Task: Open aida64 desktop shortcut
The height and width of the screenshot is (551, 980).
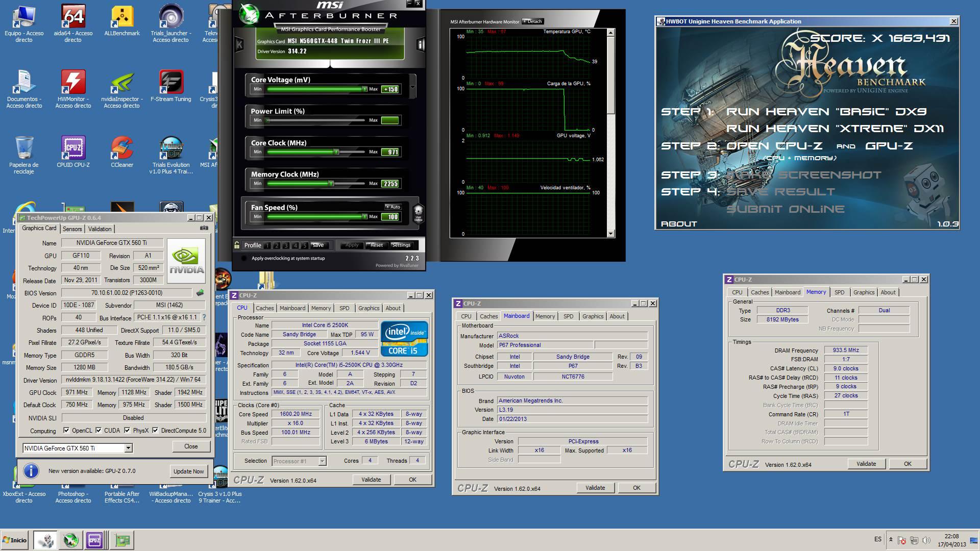Action: [73, 23]
